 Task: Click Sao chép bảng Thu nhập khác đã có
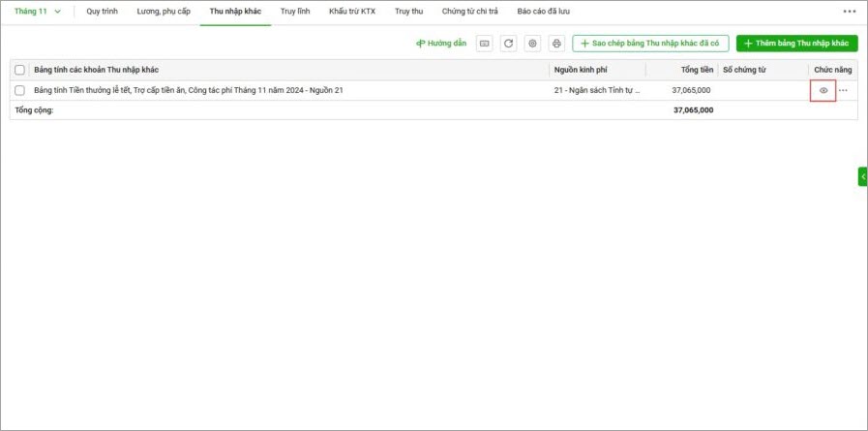click(650, 44)
